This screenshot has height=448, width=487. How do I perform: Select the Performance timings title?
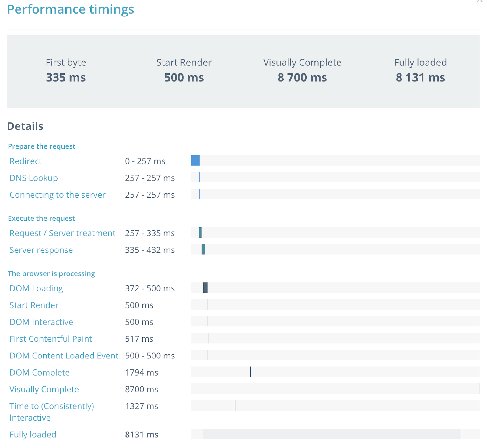71,9
